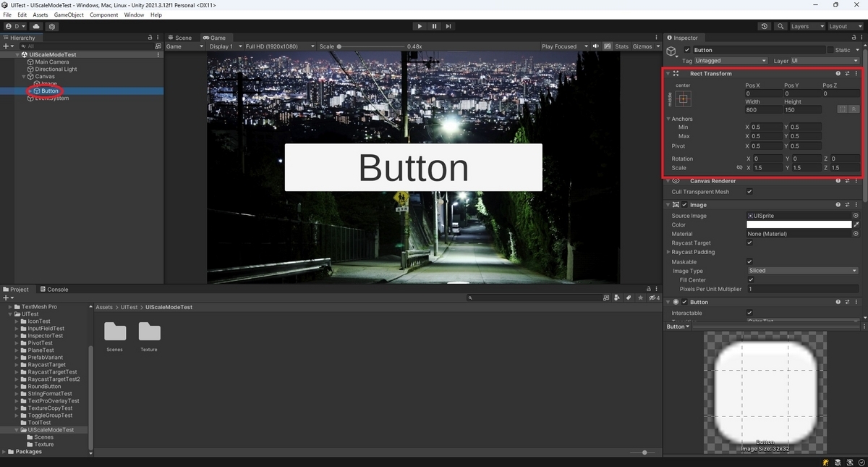
Task: Click the search icon in the top toolbar
Action: [x=780, y=26]
